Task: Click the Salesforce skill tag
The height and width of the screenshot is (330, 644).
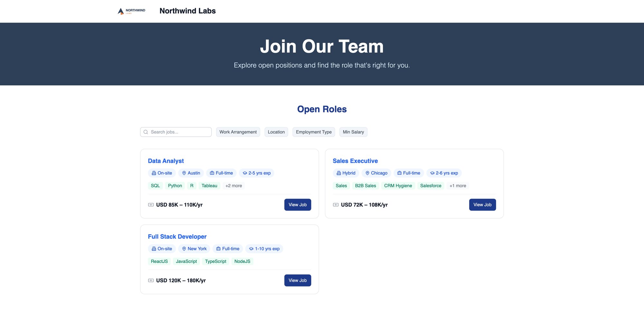Action: (431, 186)
